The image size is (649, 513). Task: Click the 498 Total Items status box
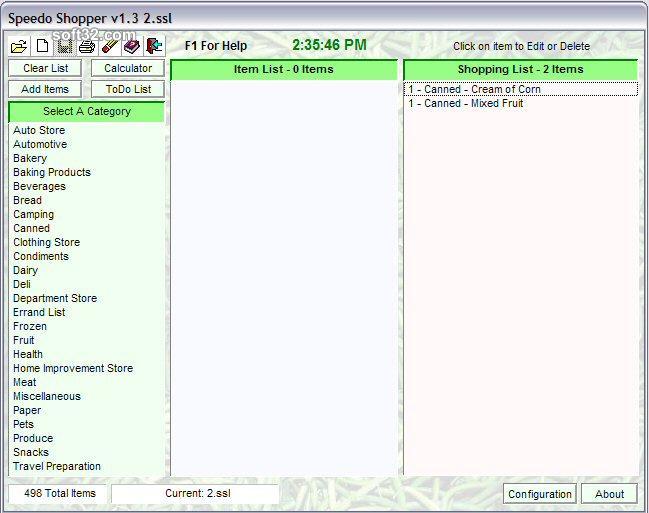[x=58, y=494]
